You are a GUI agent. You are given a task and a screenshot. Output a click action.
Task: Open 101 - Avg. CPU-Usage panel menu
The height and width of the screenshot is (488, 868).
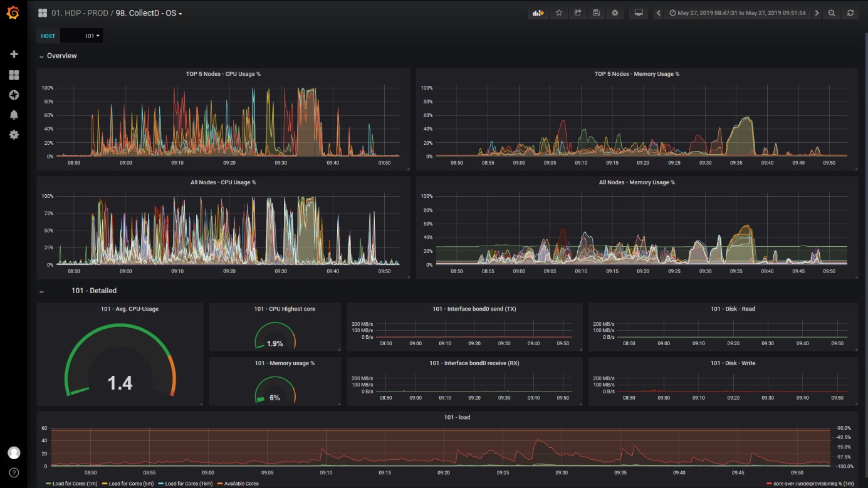[x=130, y=309]
